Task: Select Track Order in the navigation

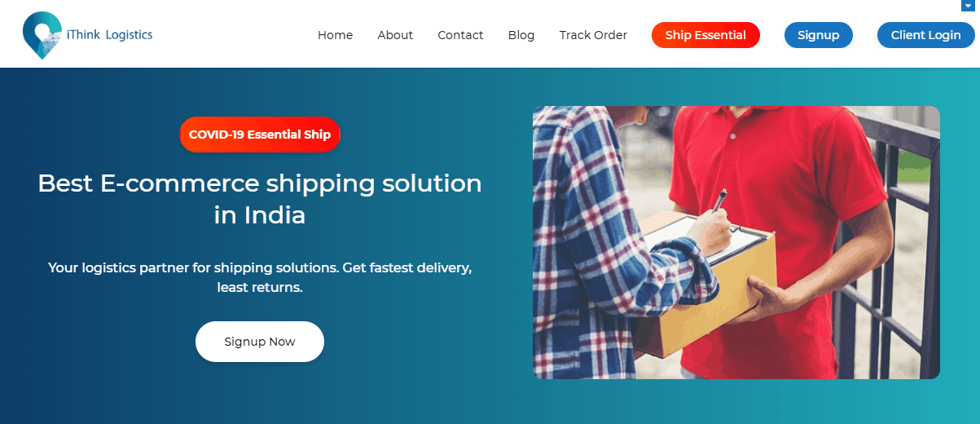Action: (593, 35)
